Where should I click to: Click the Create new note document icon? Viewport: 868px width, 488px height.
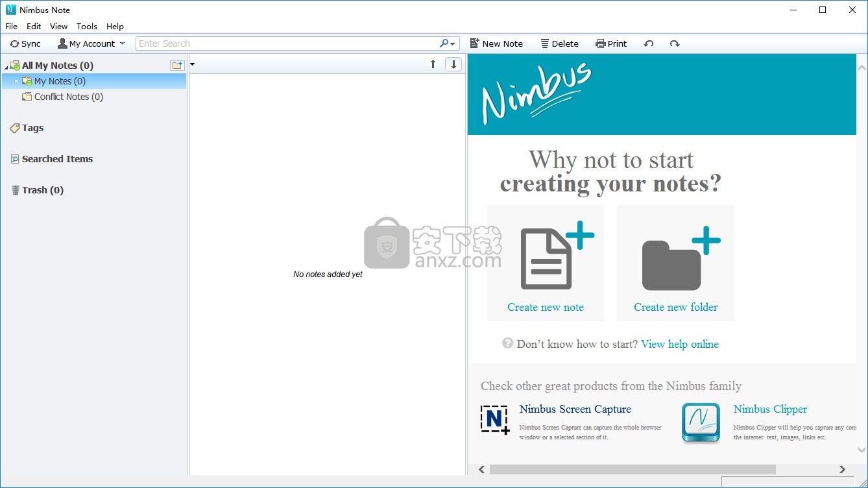[558, 255]
